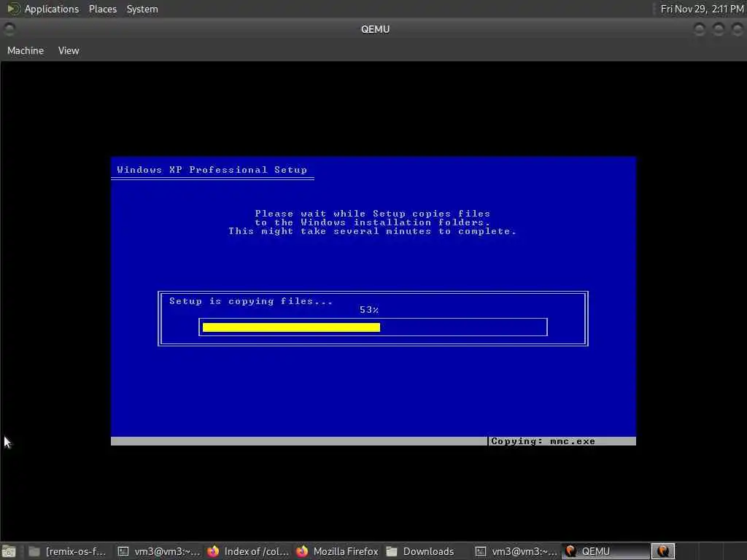Click the QEMU tray icon at taskbar end
747x560 pixels.
(662, 551)
